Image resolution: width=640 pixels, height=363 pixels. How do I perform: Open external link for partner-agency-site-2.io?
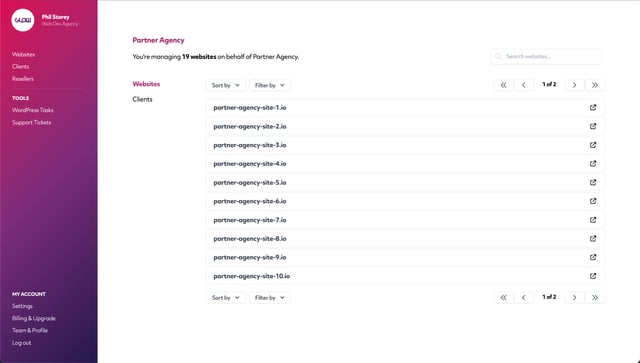click(x=593, y=126)
